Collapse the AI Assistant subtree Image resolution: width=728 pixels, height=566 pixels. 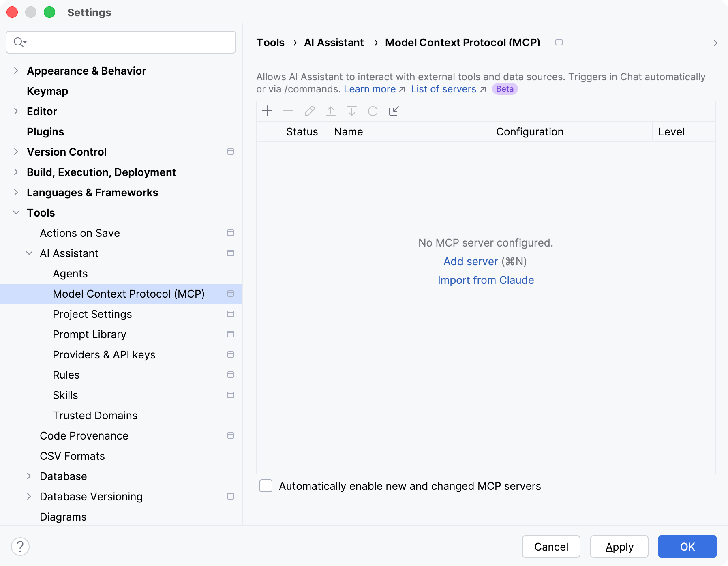coord(29,253)
